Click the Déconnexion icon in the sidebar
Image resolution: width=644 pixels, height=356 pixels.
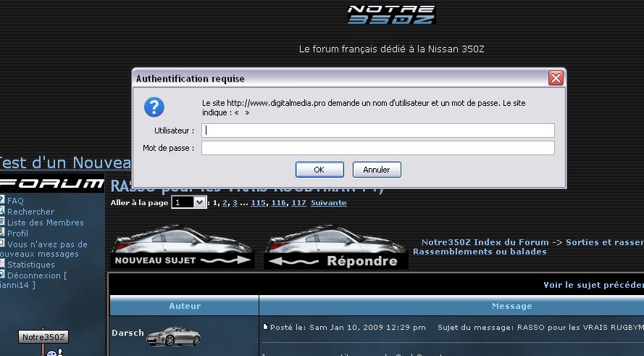(2, 275)
